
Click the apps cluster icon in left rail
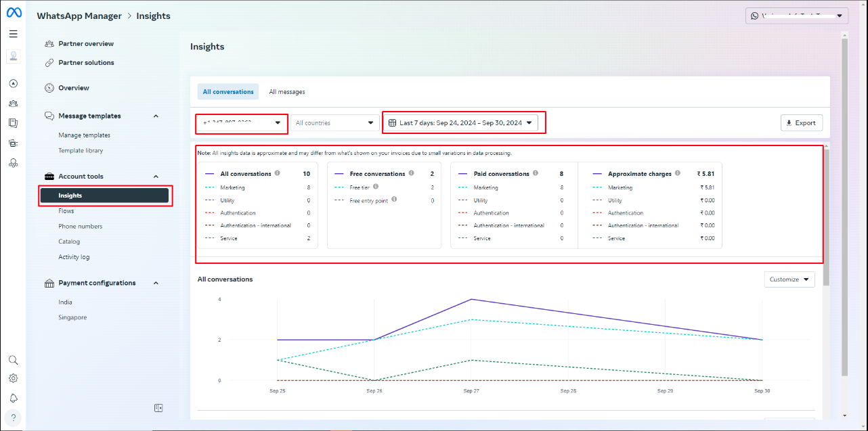[x=14, y=162]
